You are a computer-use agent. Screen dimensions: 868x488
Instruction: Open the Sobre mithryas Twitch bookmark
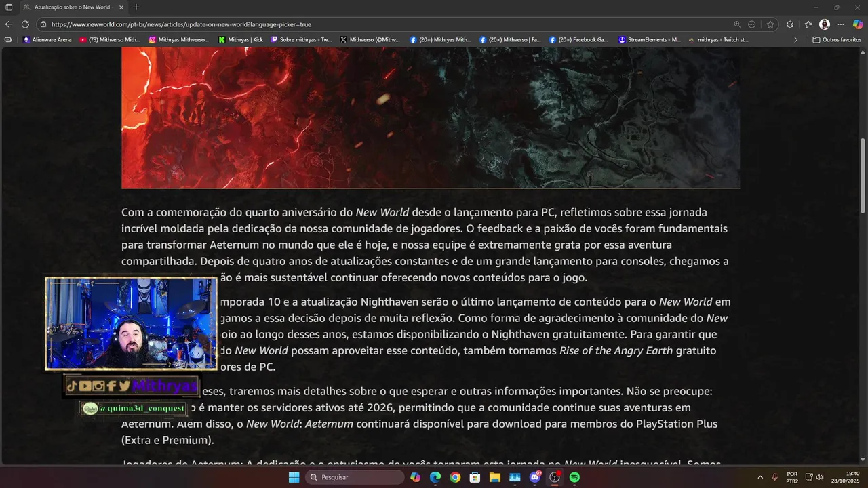(302, 40)
